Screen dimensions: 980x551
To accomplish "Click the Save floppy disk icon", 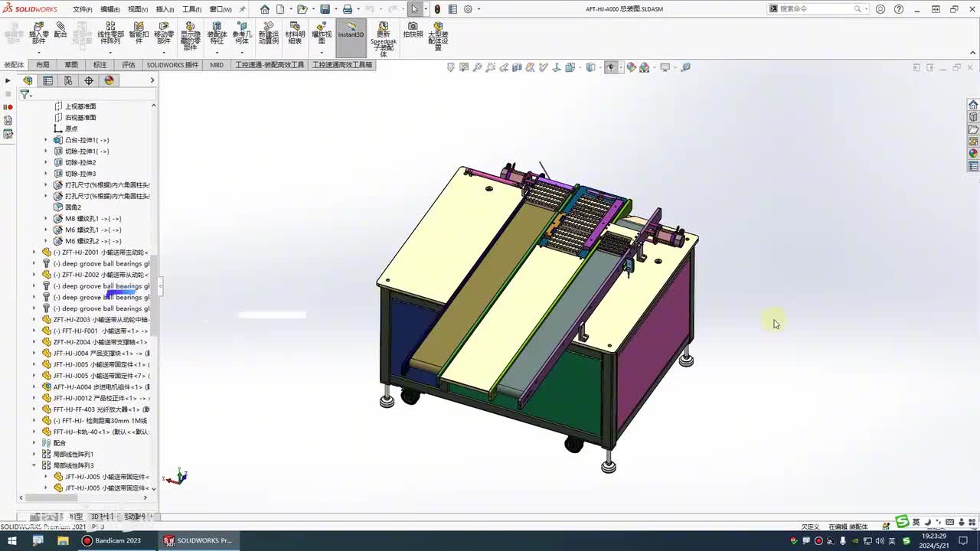I will pos(325,9).
